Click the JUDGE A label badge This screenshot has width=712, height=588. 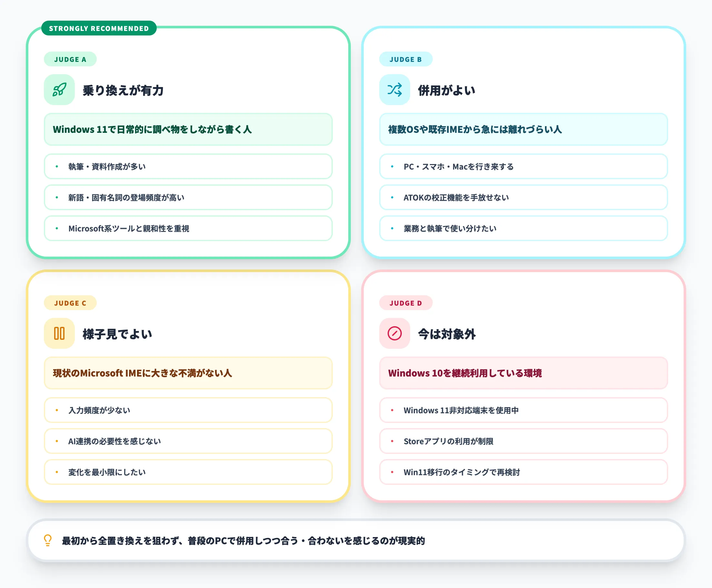coord(70,59)
